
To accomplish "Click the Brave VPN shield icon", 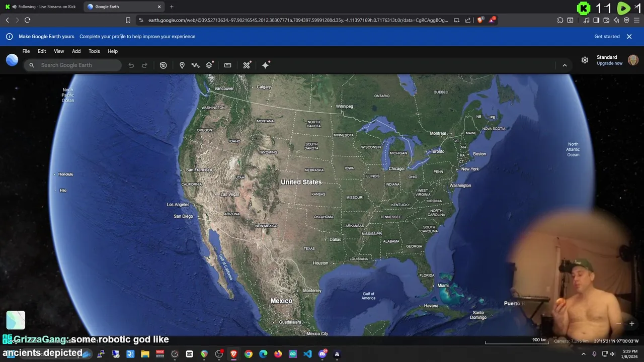I will coord(626,20).
